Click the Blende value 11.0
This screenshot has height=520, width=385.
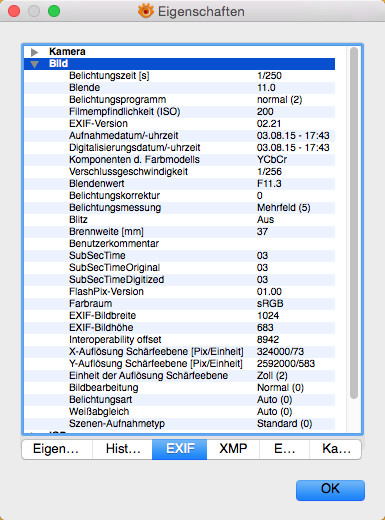[266, 88]
